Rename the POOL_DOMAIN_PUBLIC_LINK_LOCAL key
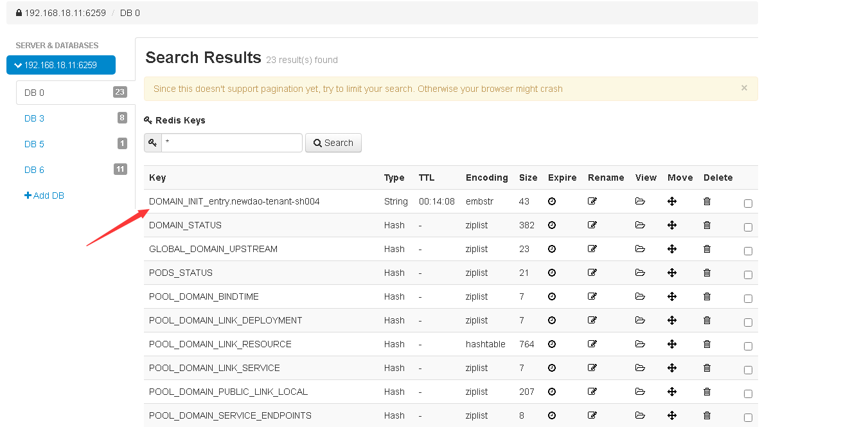Screen dimensions: 868x427 (x=592, y=392)
